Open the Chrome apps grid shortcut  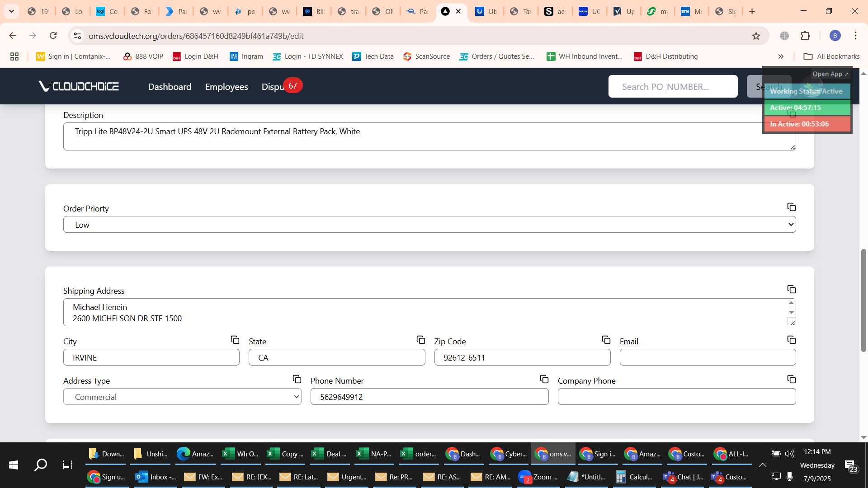pos(14,56)
